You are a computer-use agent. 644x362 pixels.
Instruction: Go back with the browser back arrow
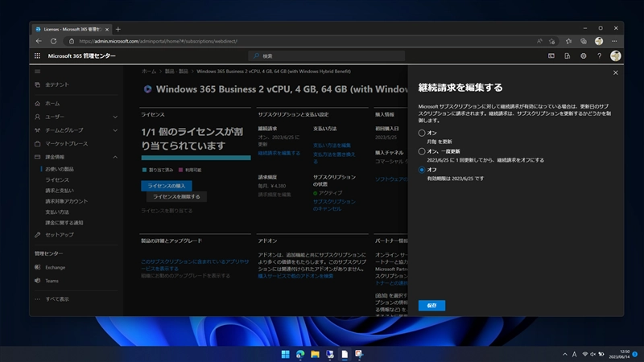(x=39, y=41)
